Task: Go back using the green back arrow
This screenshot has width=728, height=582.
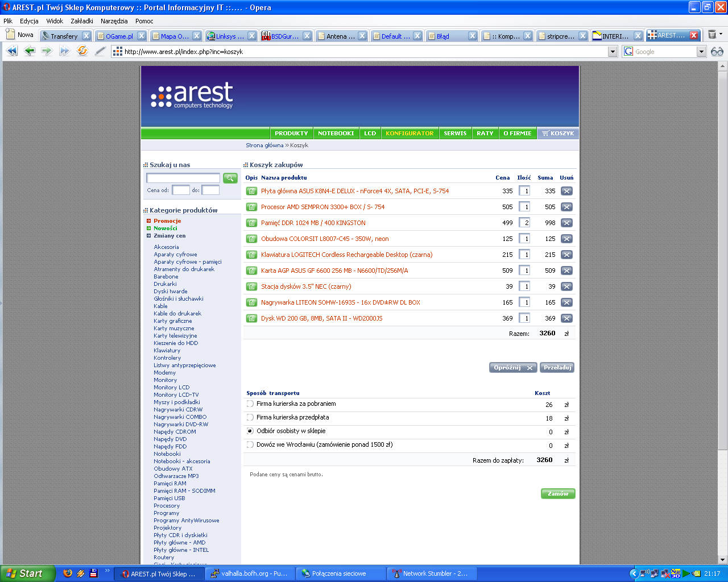Action: point(30,51)
